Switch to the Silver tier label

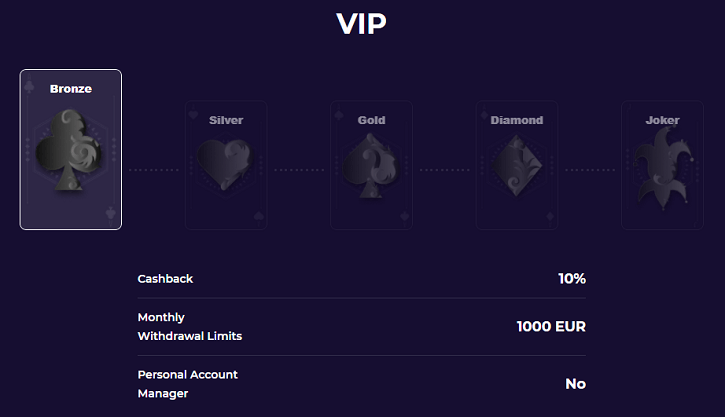point(226,120)
